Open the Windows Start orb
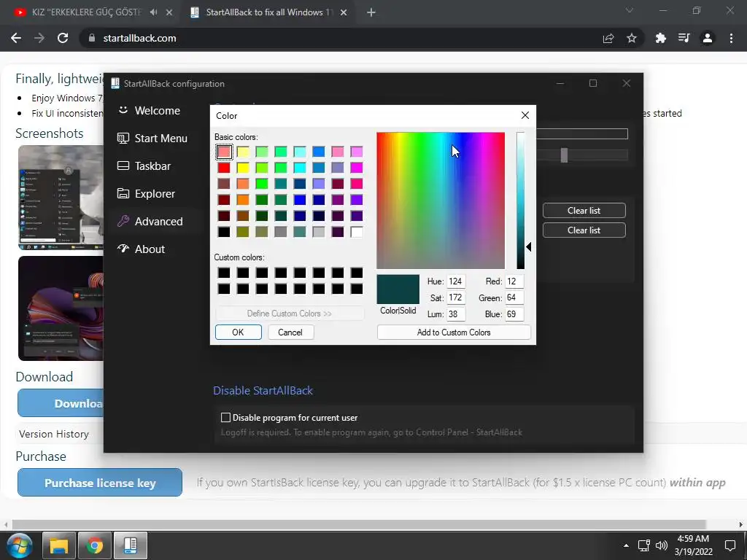 click(x=20, y=545)
